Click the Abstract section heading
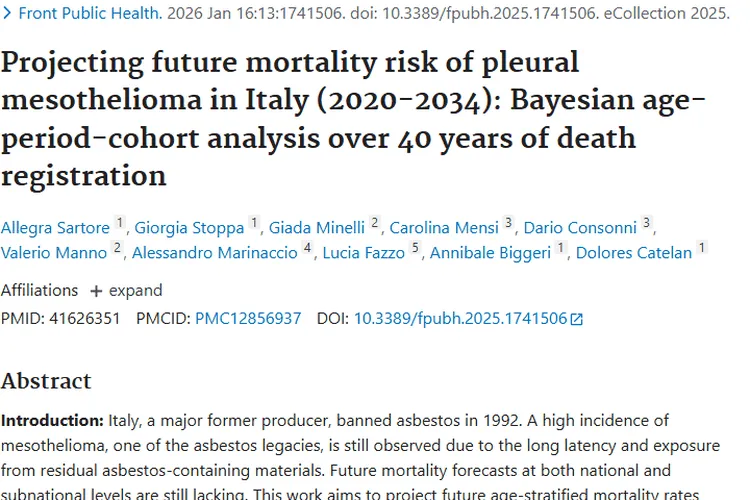The width and height of the screenshot is (750, 500). [46, 381]
